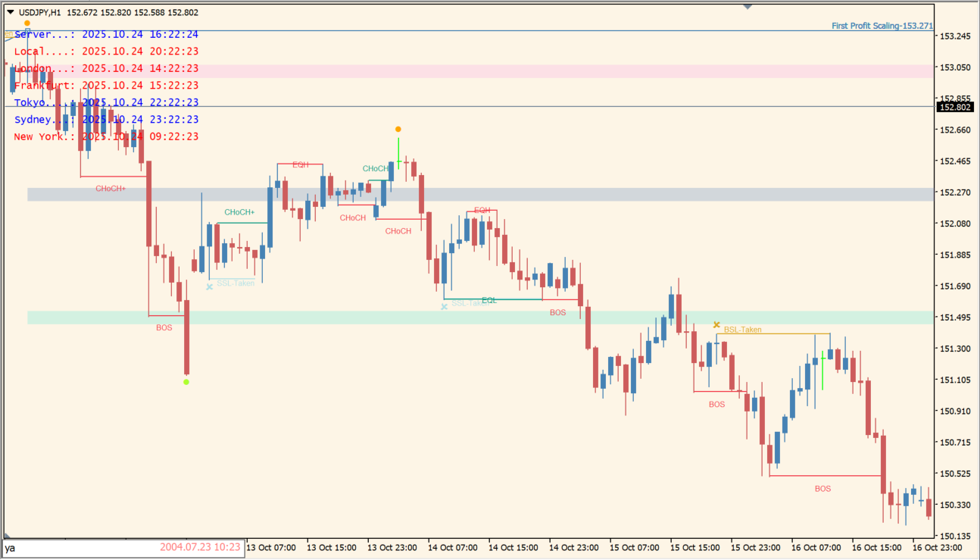Click the EQL label on the green line
Viewport: 980px width, 560px height.
point(489,300)
